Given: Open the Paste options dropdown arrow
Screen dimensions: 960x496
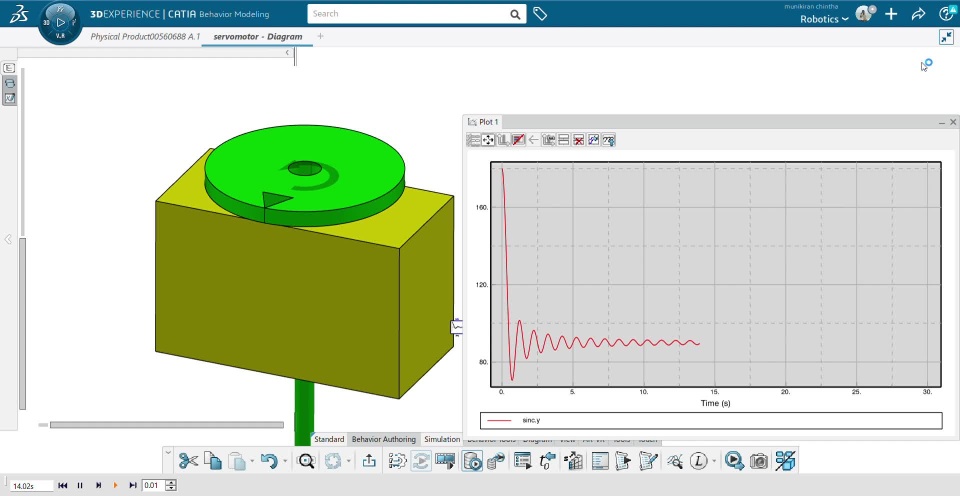Looking at the screenshot, I should point(252,461).
